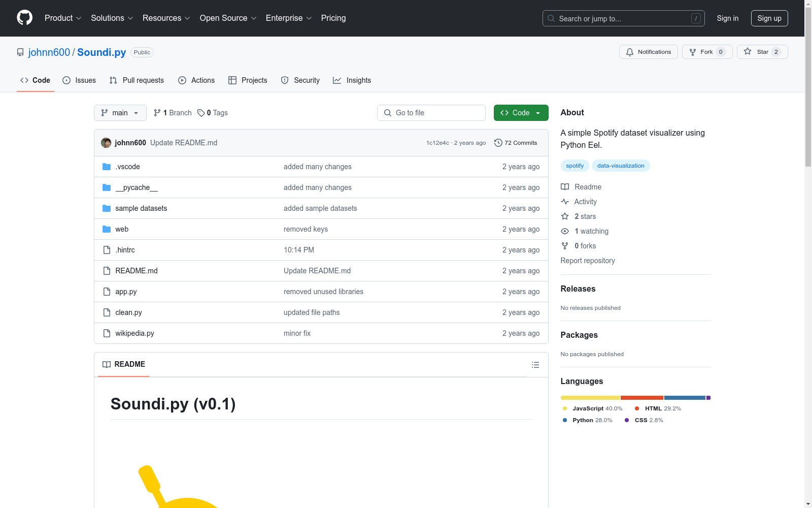
Task: Click the commits history clock icon
Action: click(x=498, y=143)
